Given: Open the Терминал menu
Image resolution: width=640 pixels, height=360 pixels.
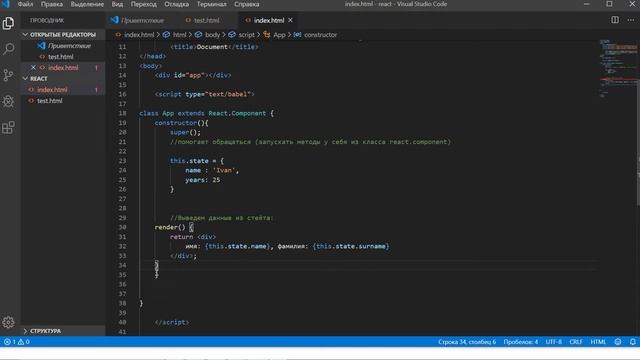Looking at the screenshot, I should pos(211,4).
